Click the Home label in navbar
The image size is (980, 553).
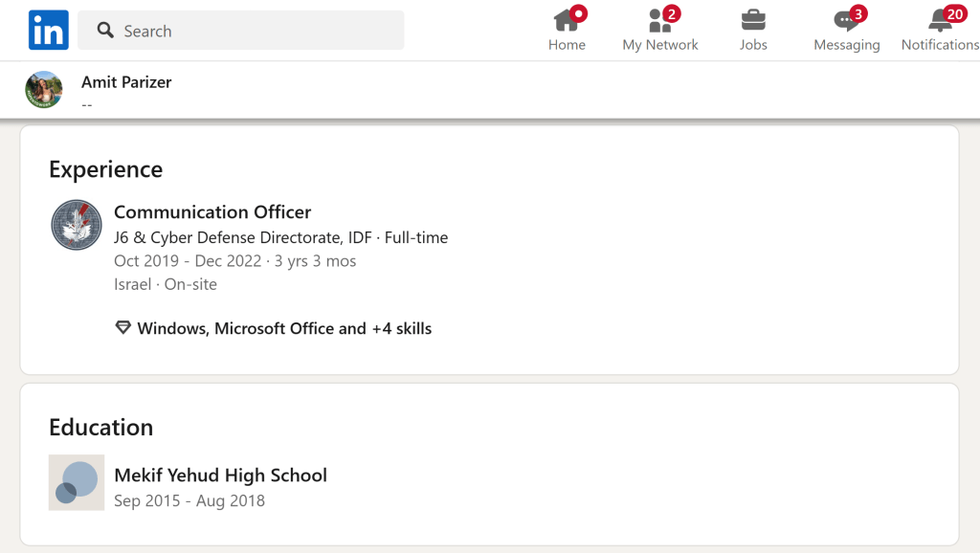[567, 45]
